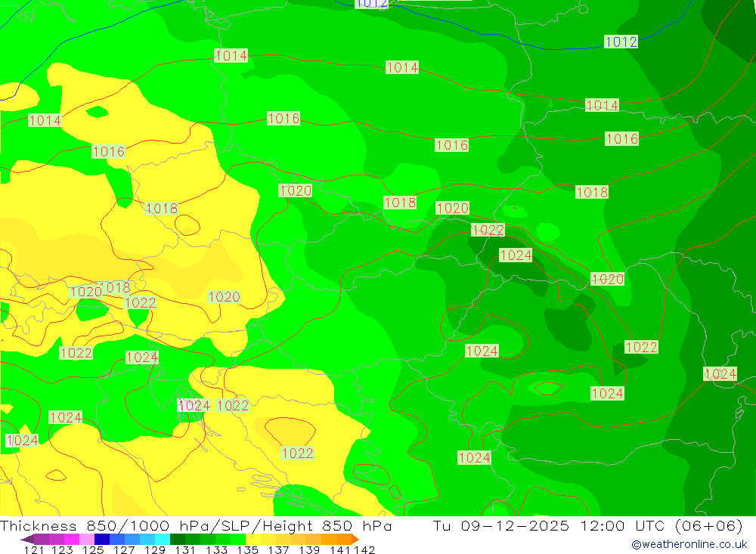Click the UTC label
756x554 pixels.
(x=649, y=525)
